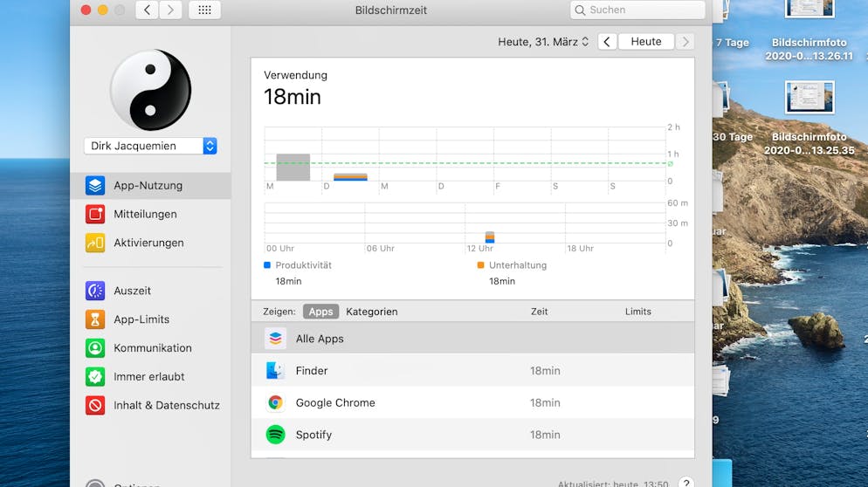Viewport: 868px width, 487px height.
Task: Click Bildschirmfoto 2020-0...13.26.11 desktop thumbnail
Action: pos(809,9)
